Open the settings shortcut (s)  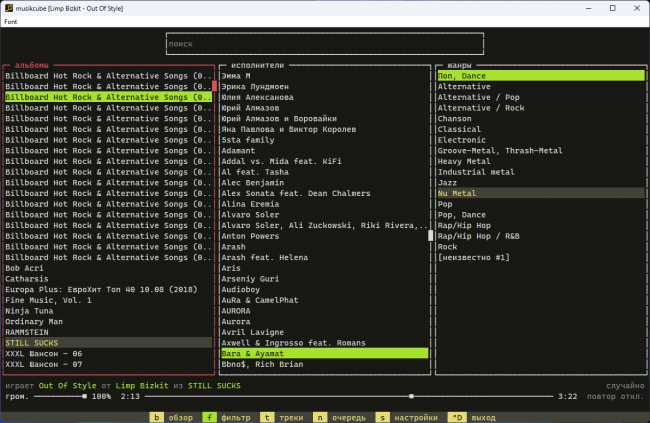click(x=407, y=417)
